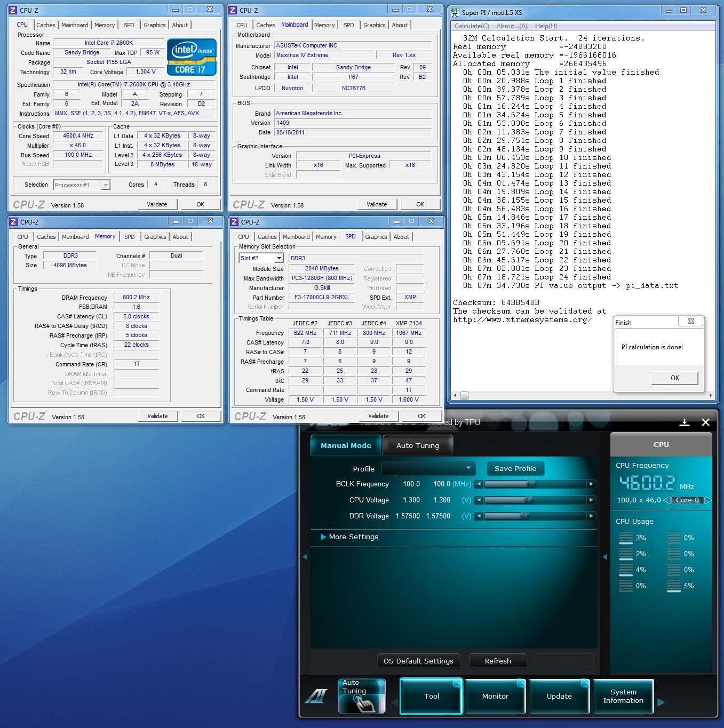The height and width of the screenshot is (728, 724).
Task: Click the Model field Maximus IV Extreme
Action: click(x=324, y=55)
